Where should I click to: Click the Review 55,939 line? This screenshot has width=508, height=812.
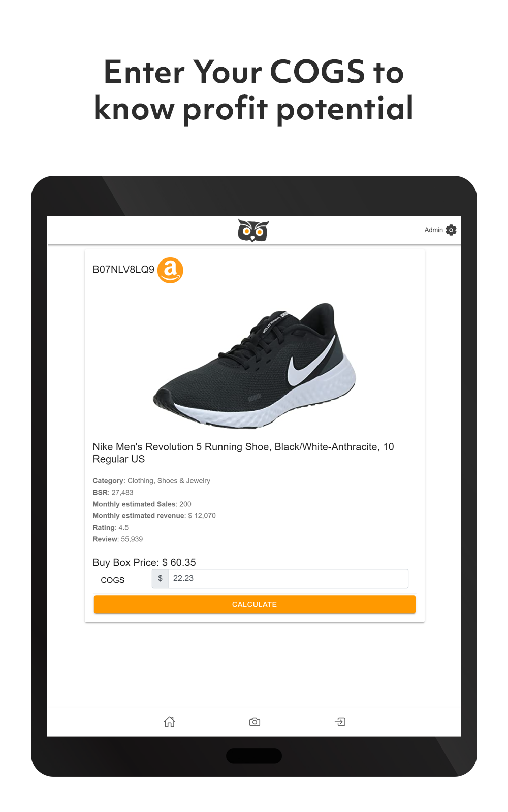click(117, 539)
